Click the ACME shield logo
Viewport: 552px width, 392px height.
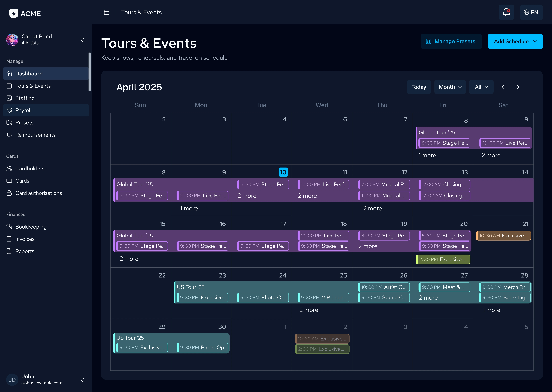14,13
